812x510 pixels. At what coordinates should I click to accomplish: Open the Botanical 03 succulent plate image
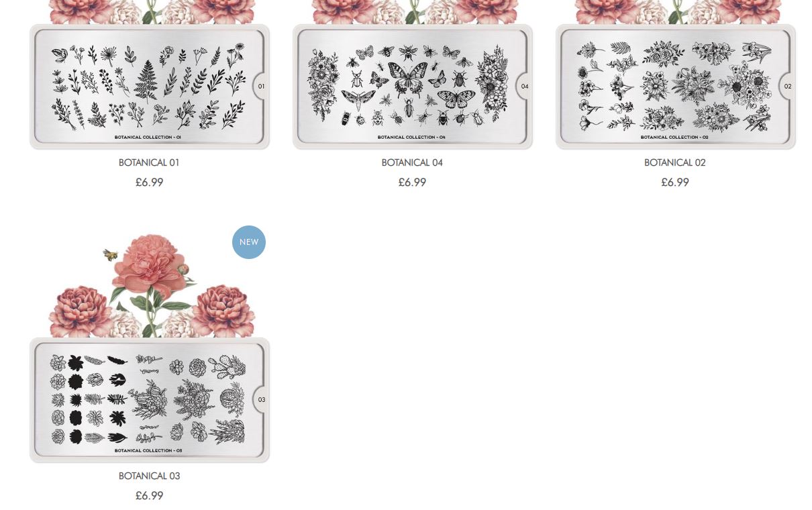[x=150, y=400]
